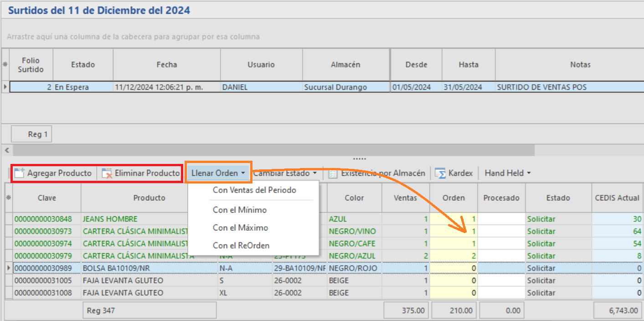Click the left scroll arrow of horizontal scrollbar
Image resolution: width=644 pixels, height=321 pixels.
point(6,150)
